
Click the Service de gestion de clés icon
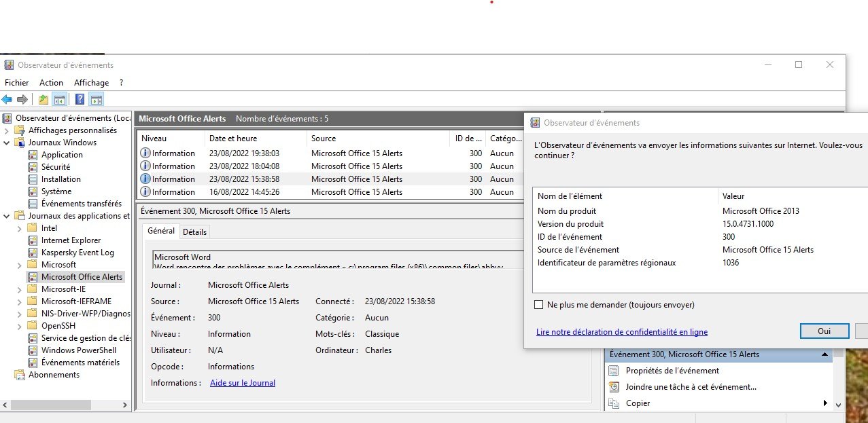tap(33, 338)
